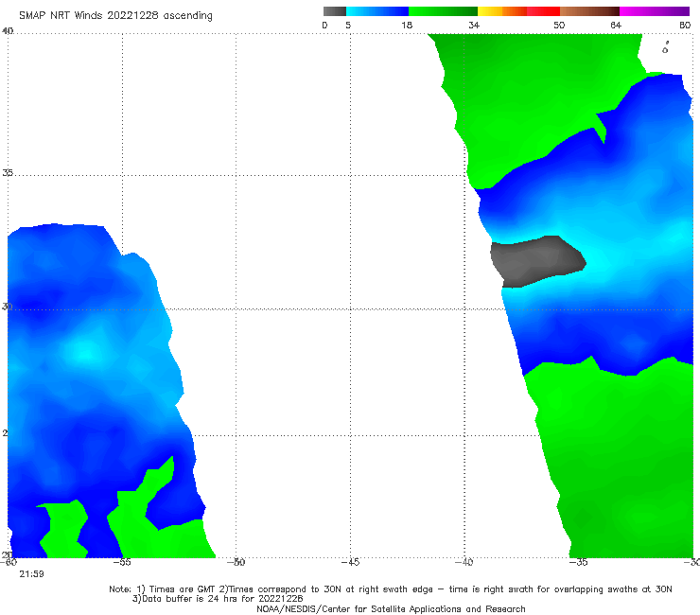700x615 pixels.
Task: Click the color bar label "34"
Action: coord(474,26)
